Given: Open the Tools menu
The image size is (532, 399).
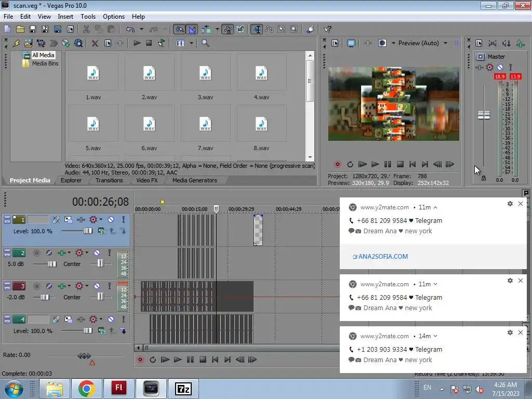Looking at the screenshot, I should pos(88,16).
